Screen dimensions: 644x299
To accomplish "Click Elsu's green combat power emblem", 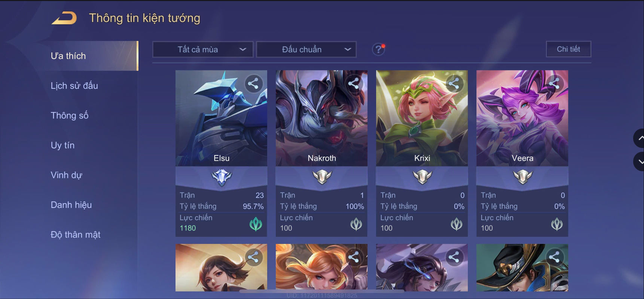I will (256, 224).
